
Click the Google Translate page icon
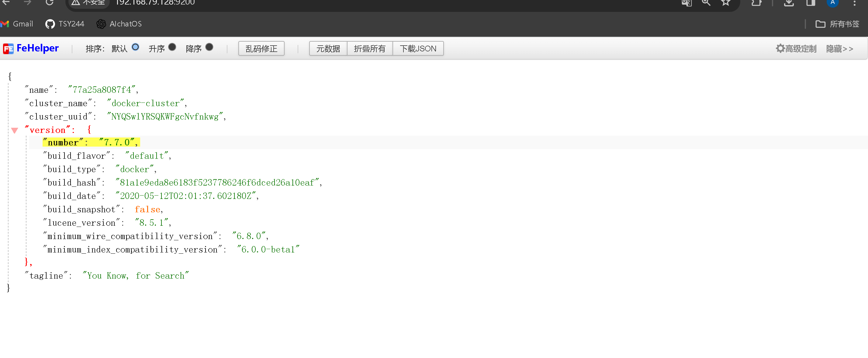pos(686,3)
